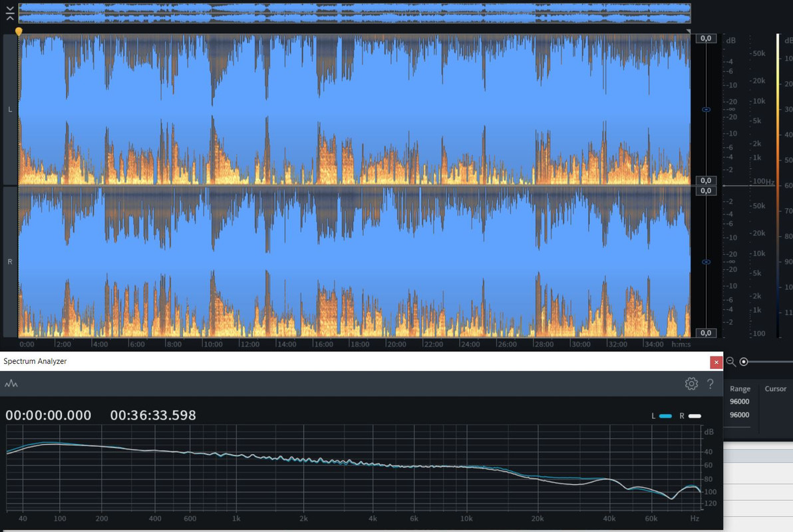This screenshot has height=532, width=793.
Task: Click the top 0,0 level value of left channel
Action: point(706,39)
